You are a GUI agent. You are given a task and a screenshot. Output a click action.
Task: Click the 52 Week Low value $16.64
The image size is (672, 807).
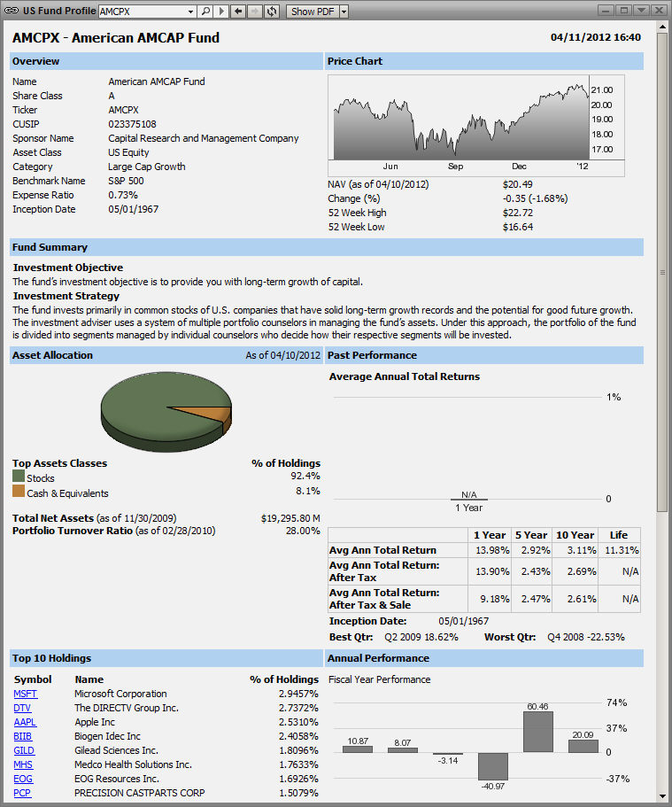(518, 227)
